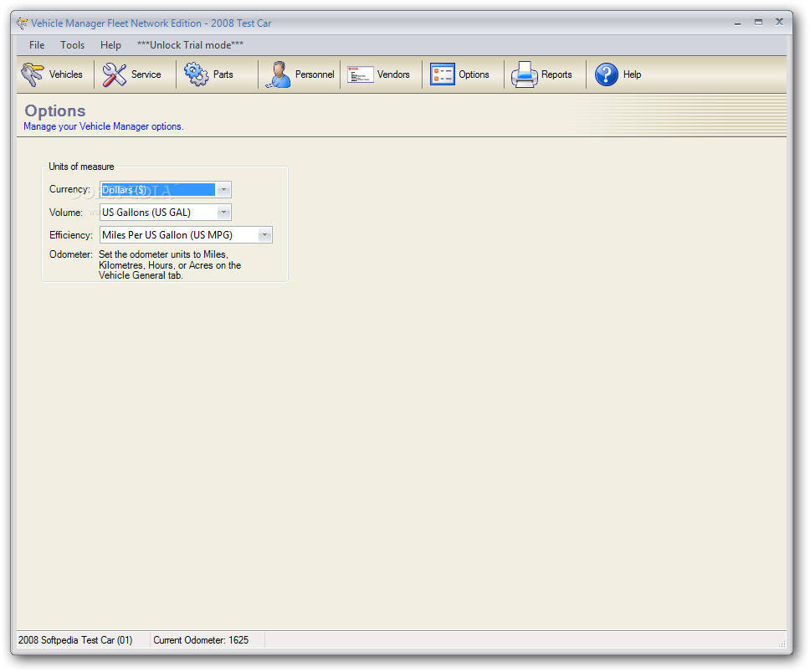Click the Efficiency label
The image size is (810, 672).
[x=71, y=235]
